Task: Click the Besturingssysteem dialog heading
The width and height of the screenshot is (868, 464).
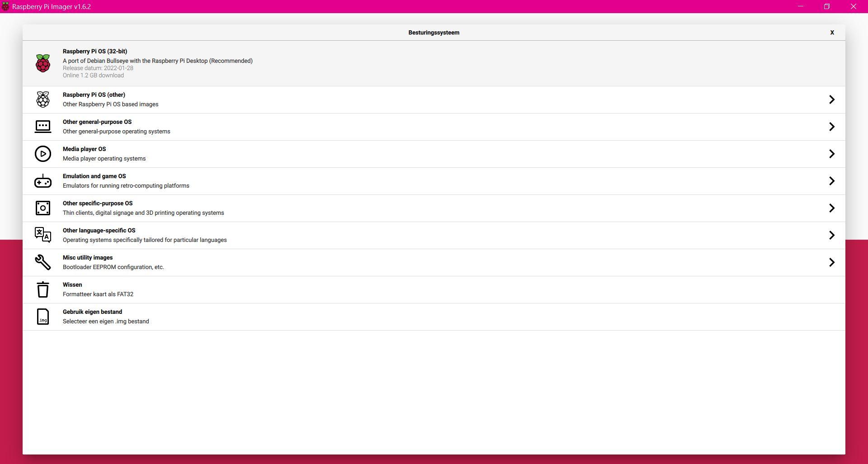Action: click(434, 33)
